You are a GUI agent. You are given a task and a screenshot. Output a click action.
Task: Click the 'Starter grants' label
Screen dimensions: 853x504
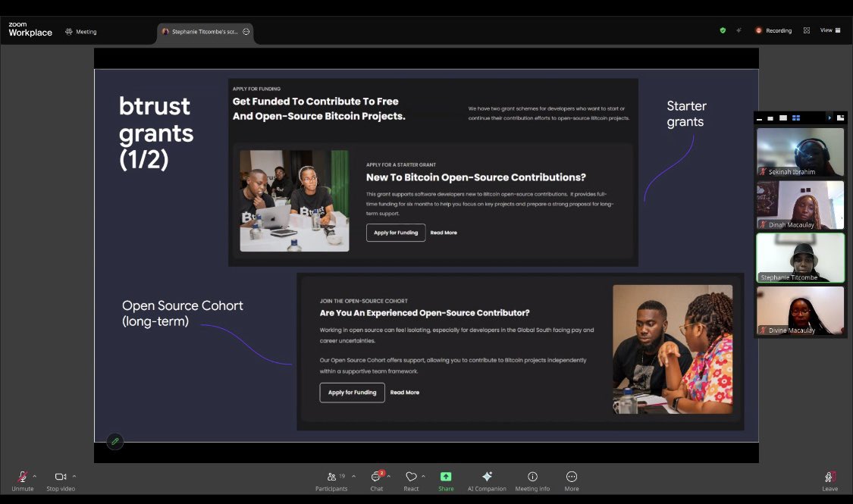(686, 114)
